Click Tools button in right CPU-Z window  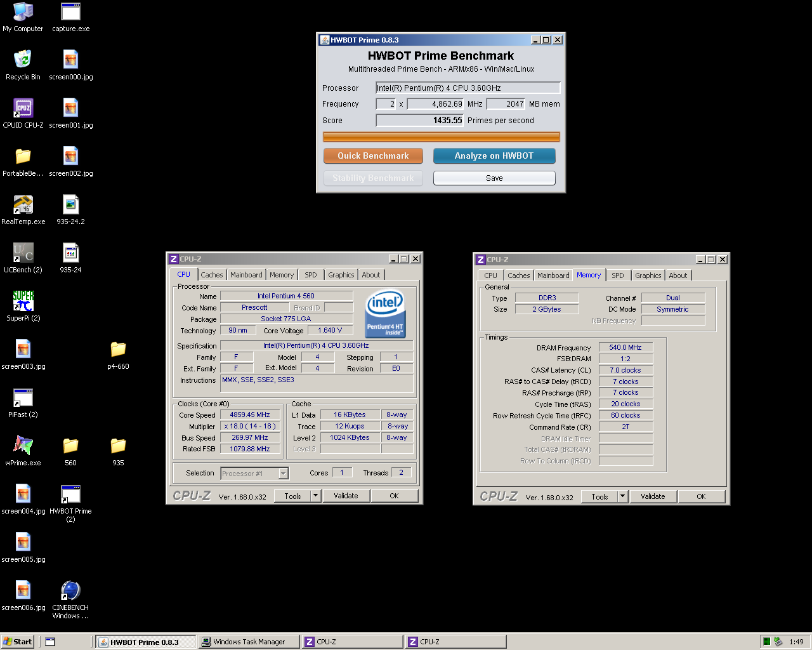tap(599, 496)
